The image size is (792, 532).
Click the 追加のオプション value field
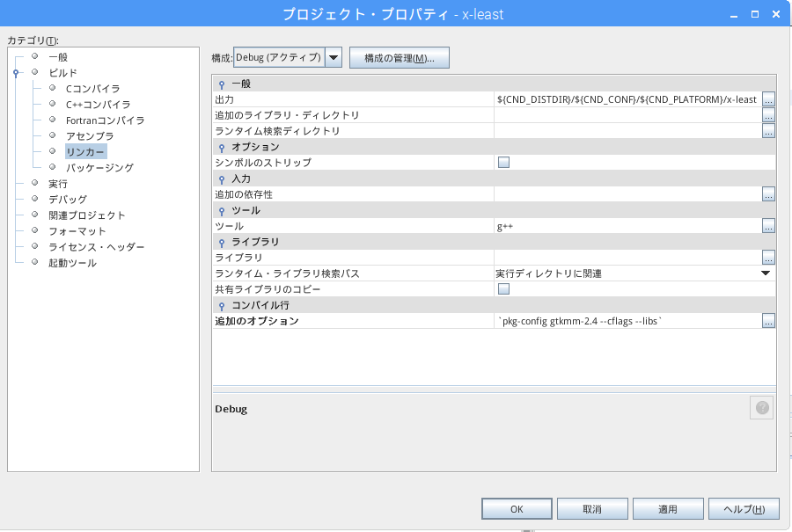pos(627,321)
